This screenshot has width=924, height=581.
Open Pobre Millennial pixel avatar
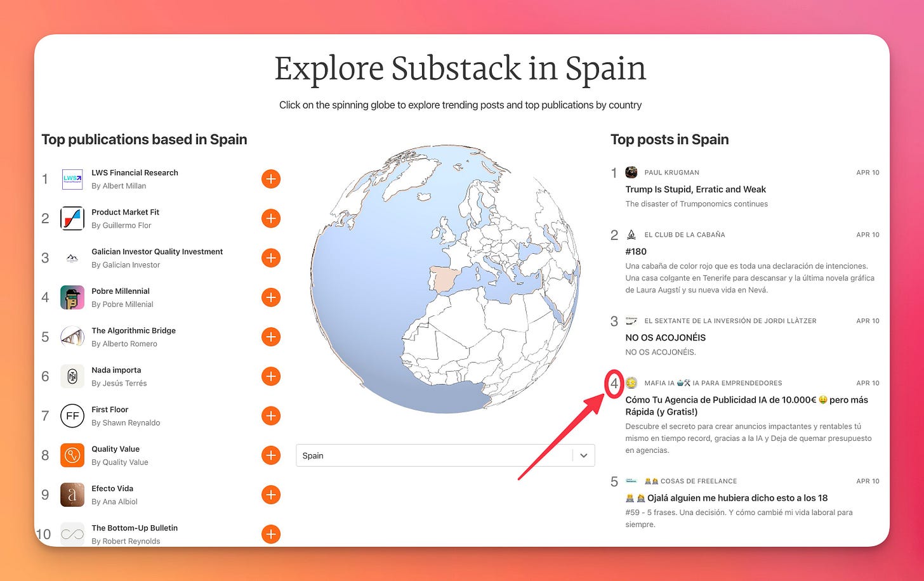tap(72, 297)
